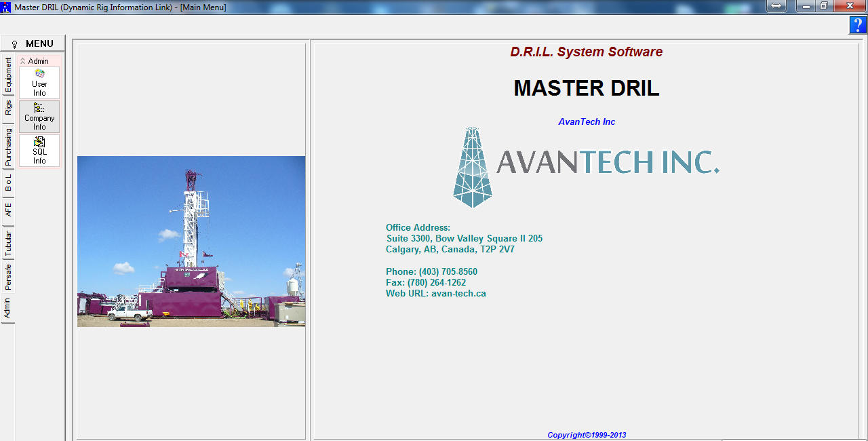Click the double-arrow title bar button

click(777, 6)
